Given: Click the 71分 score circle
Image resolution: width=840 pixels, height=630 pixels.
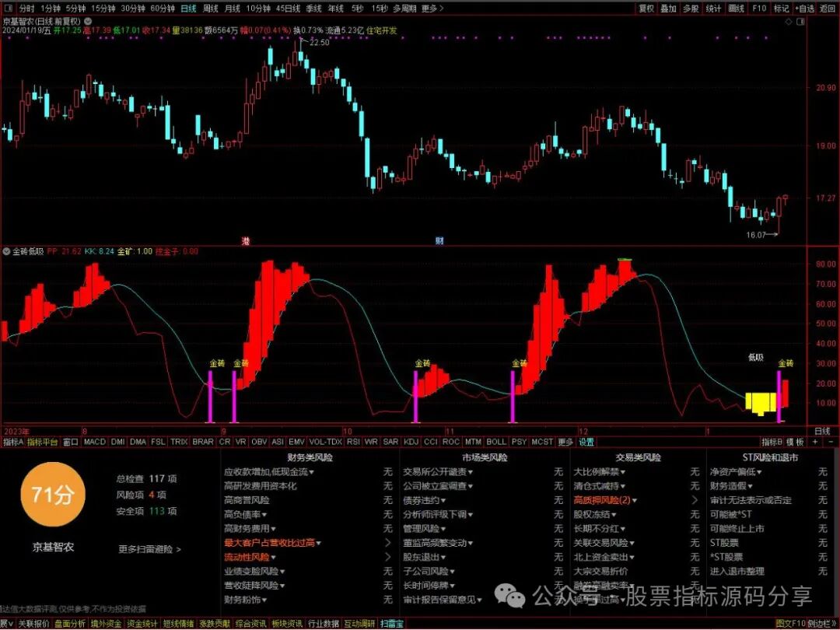Looking at the screenshot, I should 52,495.
